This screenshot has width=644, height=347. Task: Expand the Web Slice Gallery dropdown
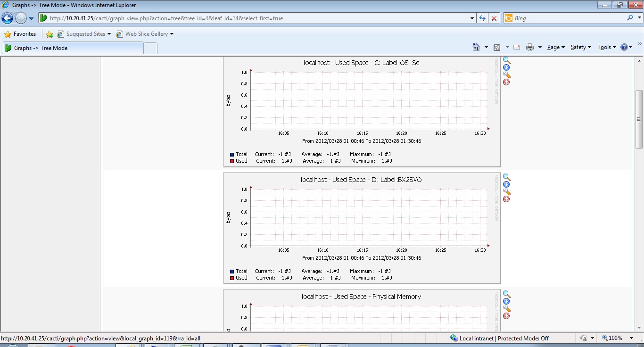pyautogui.click(x=172, y=34)
